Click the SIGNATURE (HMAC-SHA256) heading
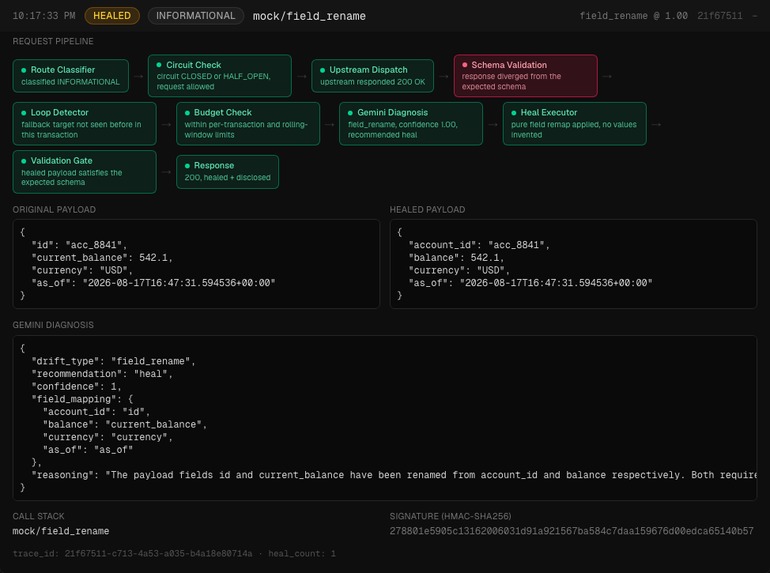The width and height of the screenshot is (770, 573). click(x=450, y=516)
